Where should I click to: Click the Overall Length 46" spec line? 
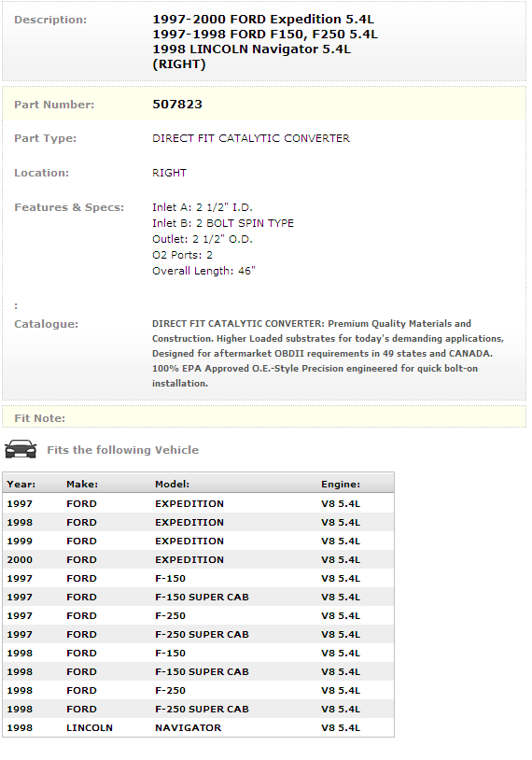[203, 271]
